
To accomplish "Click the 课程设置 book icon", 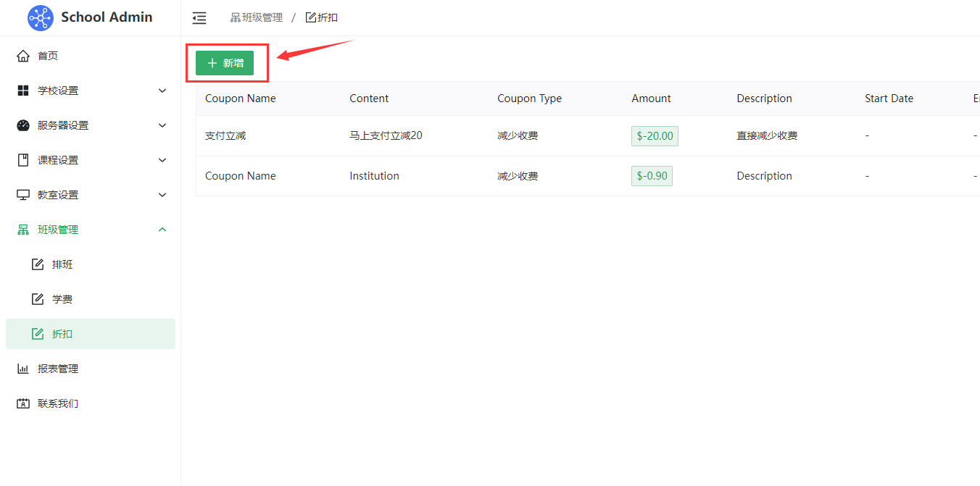I will (x=23, y=160).
